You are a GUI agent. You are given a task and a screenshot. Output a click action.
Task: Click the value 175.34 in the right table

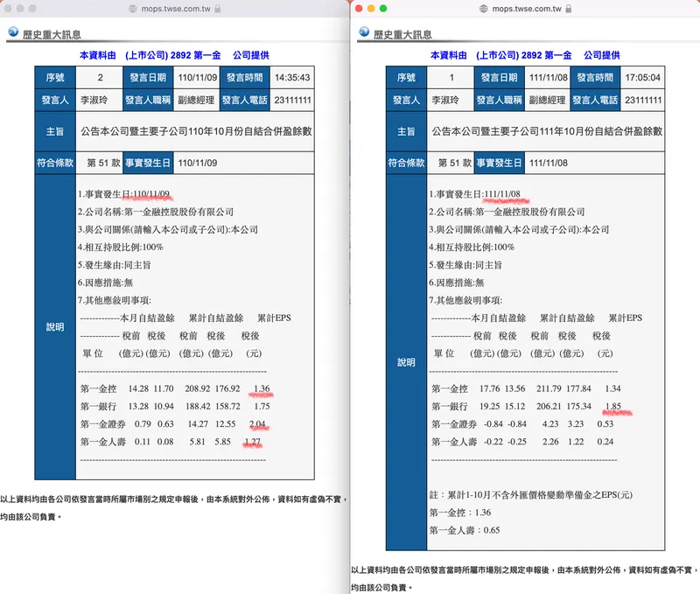pos(578,407)
